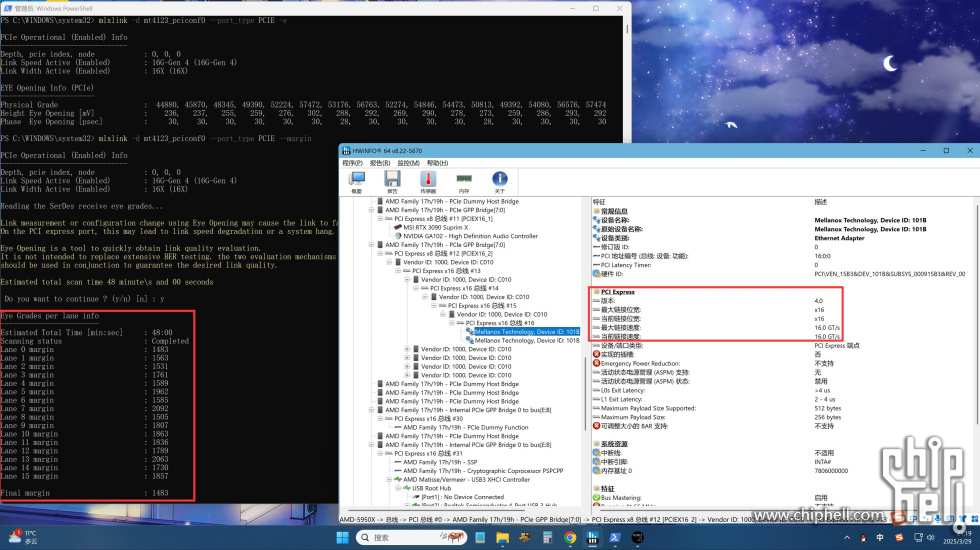This screenshot has width=980, height=550.
Task: Click the 系统资源 system resources section header
Action: click(614, 444)
